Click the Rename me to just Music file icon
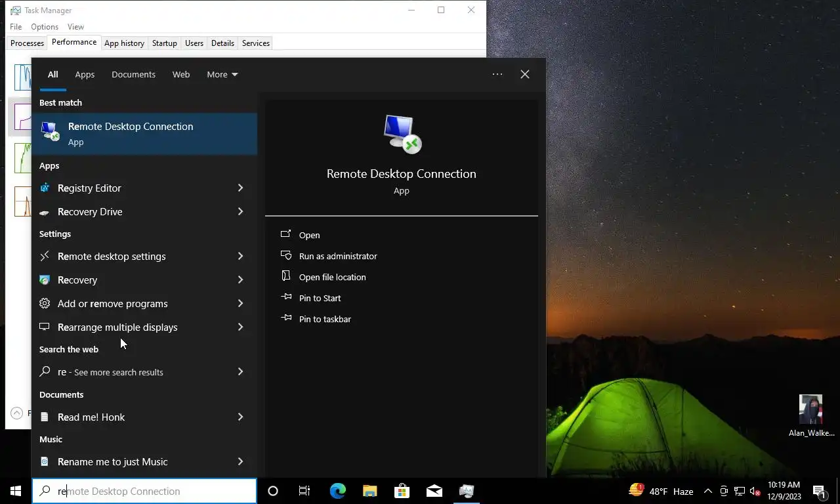This screenshot has height=504, width=840. click(x=45, y=461)
